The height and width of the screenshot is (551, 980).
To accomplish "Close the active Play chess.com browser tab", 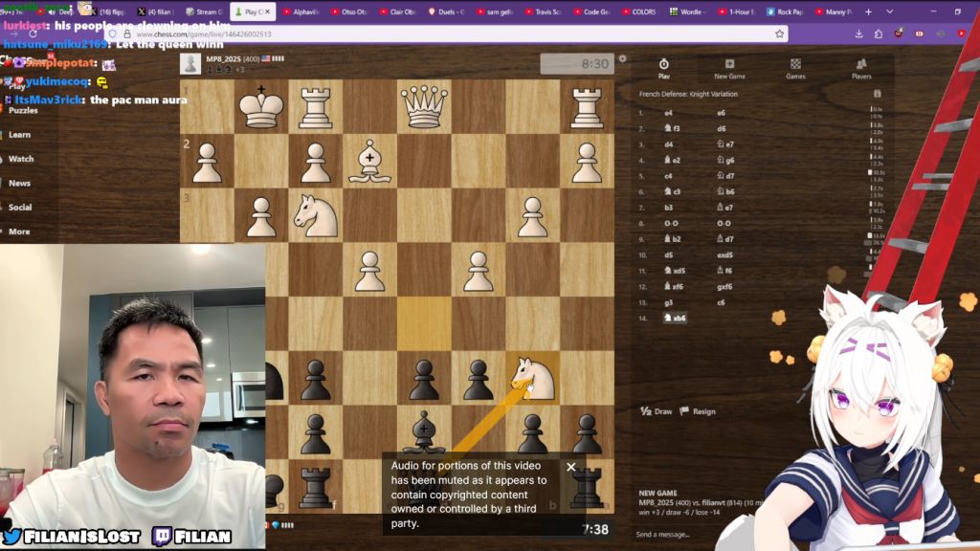I will 268,11.
